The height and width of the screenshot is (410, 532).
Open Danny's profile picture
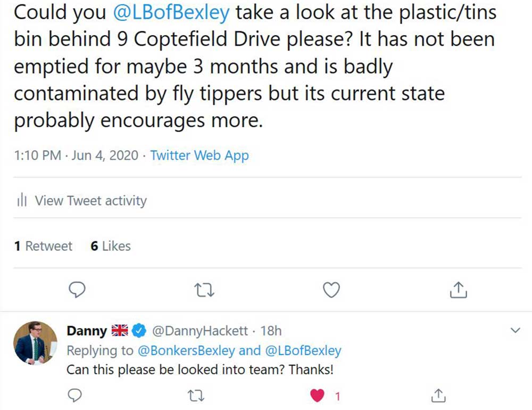tap(35, 343)
